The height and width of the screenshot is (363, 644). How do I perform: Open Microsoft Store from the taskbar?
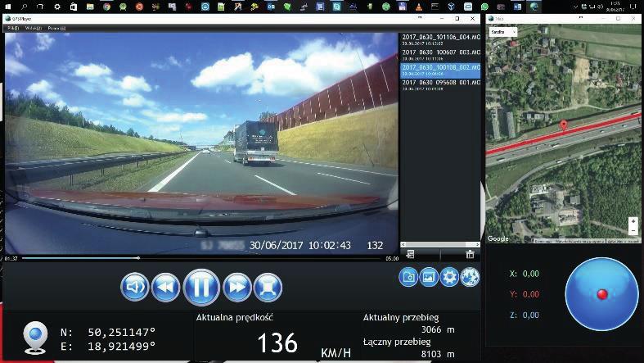coord(74,7)
